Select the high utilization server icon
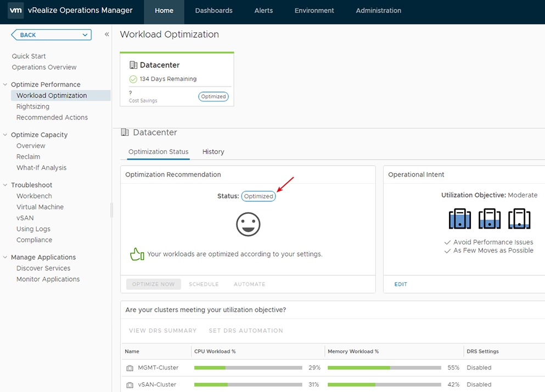Viewport: 545px width, 392px height. pos(460,219)
